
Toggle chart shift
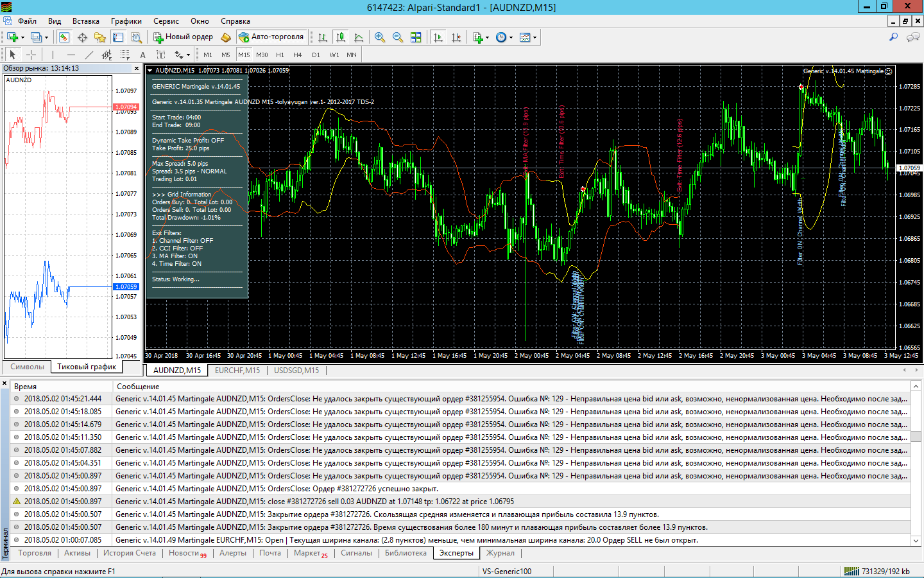pyautogui.click(x=456, y=37)
